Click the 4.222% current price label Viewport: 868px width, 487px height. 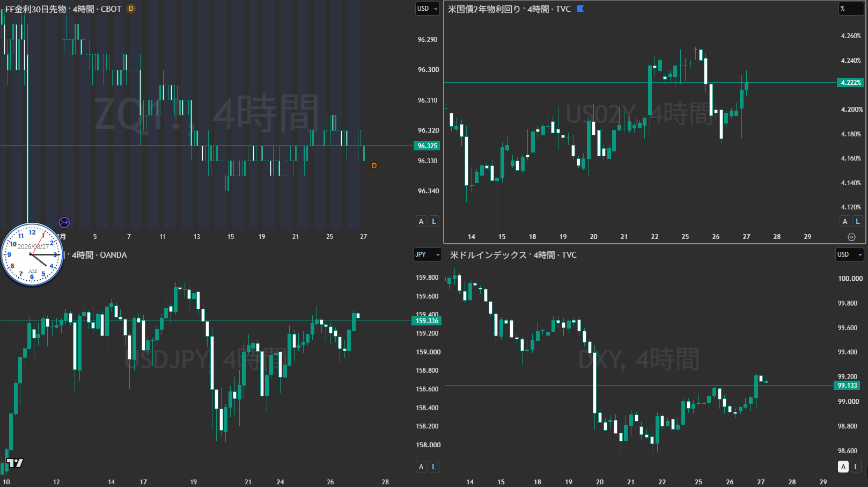pyautogui.click(x=850, y=83)
